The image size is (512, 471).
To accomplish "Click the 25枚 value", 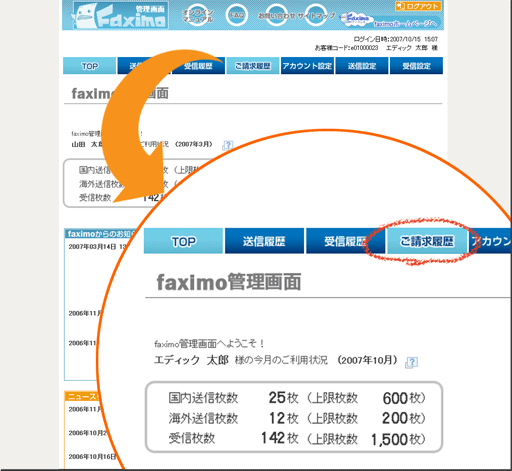I will [283, 398].
